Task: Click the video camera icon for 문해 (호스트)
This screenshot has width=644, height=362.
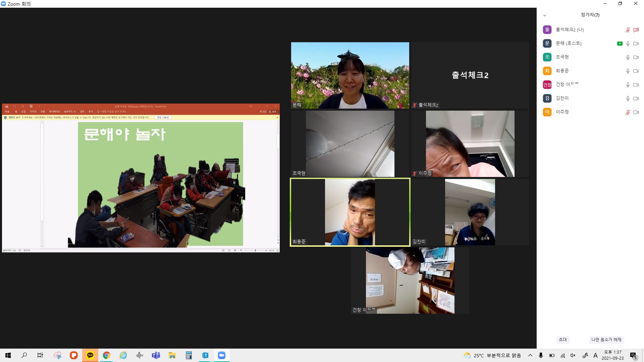Action: (x=636, y=44)
